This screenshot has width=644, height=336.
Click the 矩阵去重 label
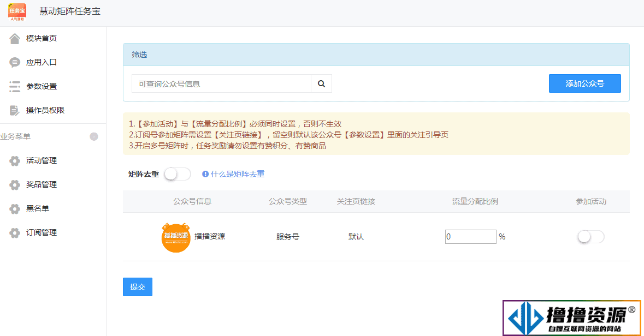pyautogui.click(x=144, y=175)
